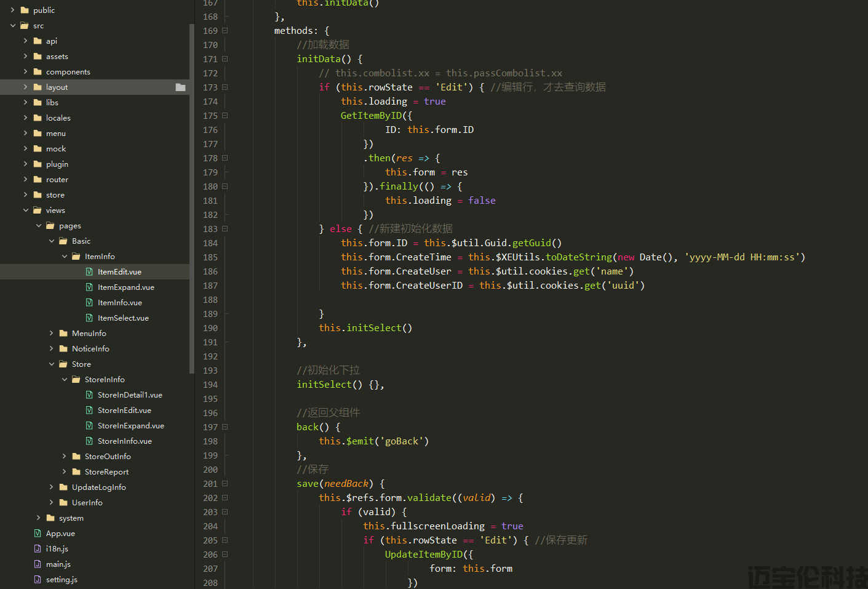Expand the public folder chevron
This screenshot has width=868, height=589.
[13, 10]
